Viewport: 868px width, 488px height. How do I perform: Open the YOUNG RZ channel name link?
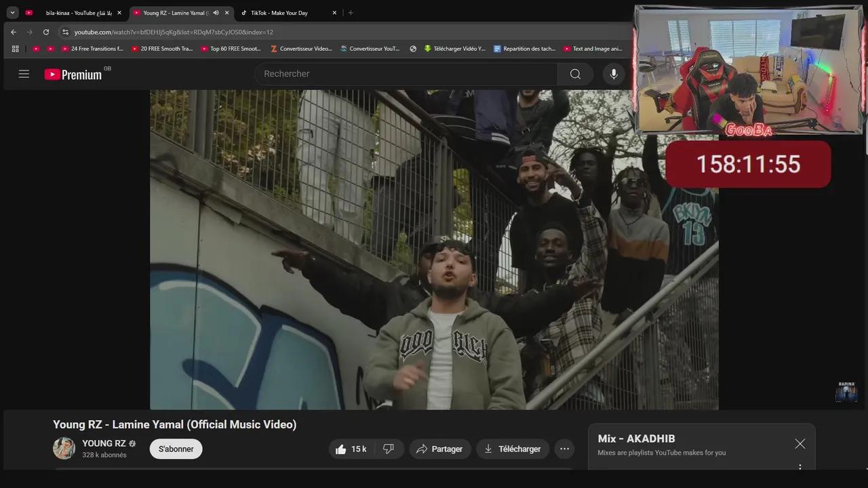point(104,443)
